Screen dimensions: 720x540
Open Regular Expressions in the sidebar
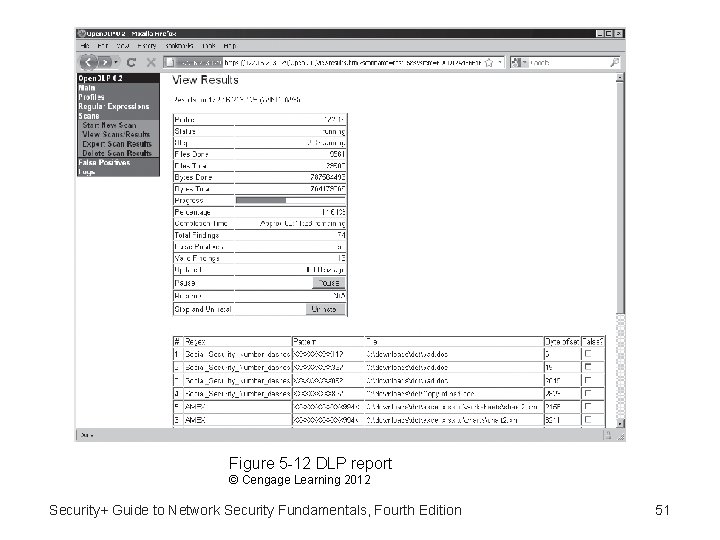tap(114, 106)
